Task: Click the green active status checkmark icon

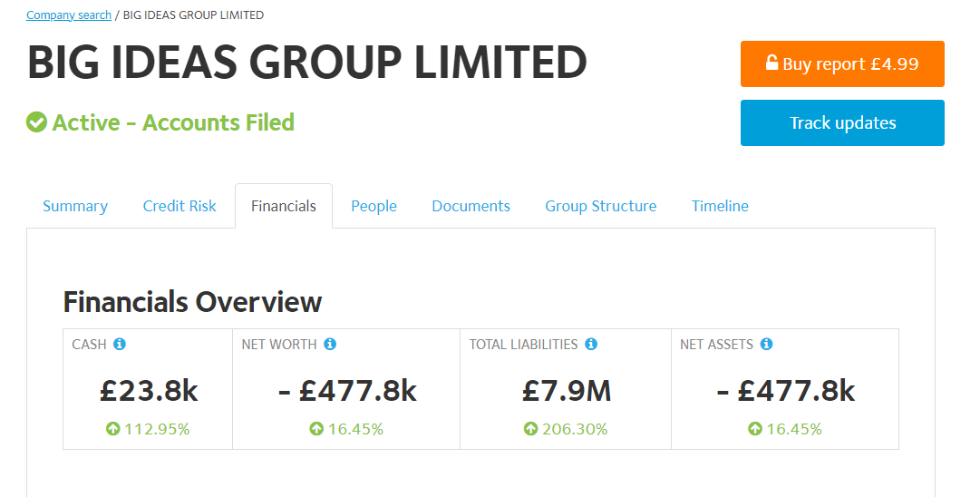Action: [37, 122]
